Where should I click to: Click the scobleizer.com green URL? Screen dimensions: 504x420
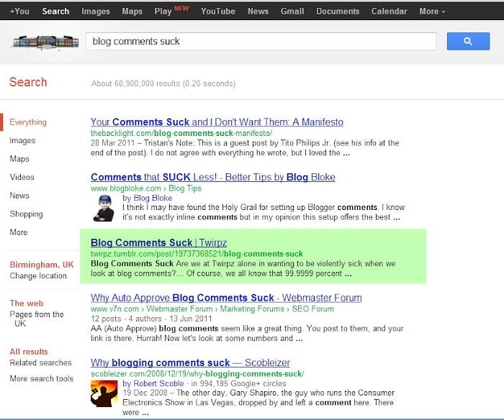click(197, 374)
